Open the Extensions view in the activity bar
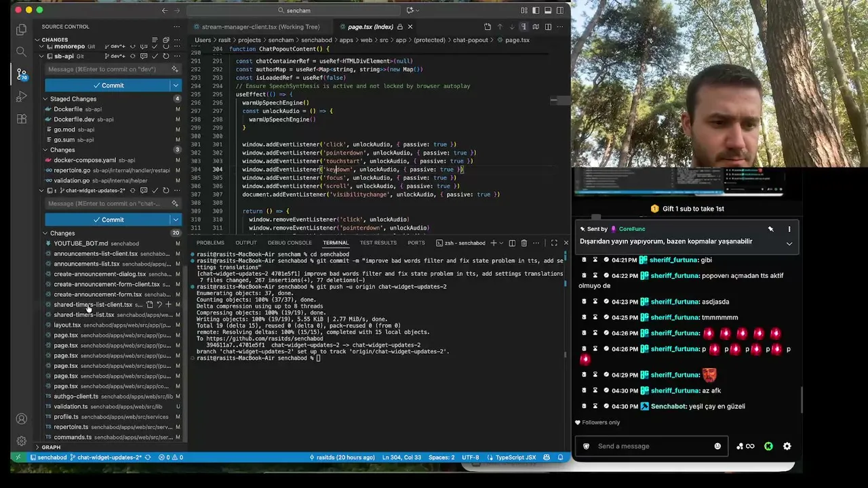The height and width of the screenshot is (488, 868). (21, 119)
